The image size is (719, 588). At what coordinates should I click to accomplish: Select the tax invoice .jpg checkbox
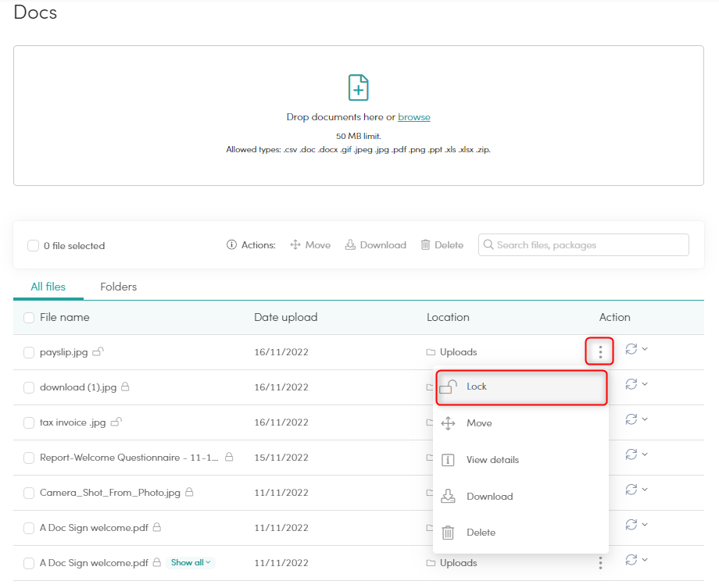pyautogui.click(x=29, y=422)
